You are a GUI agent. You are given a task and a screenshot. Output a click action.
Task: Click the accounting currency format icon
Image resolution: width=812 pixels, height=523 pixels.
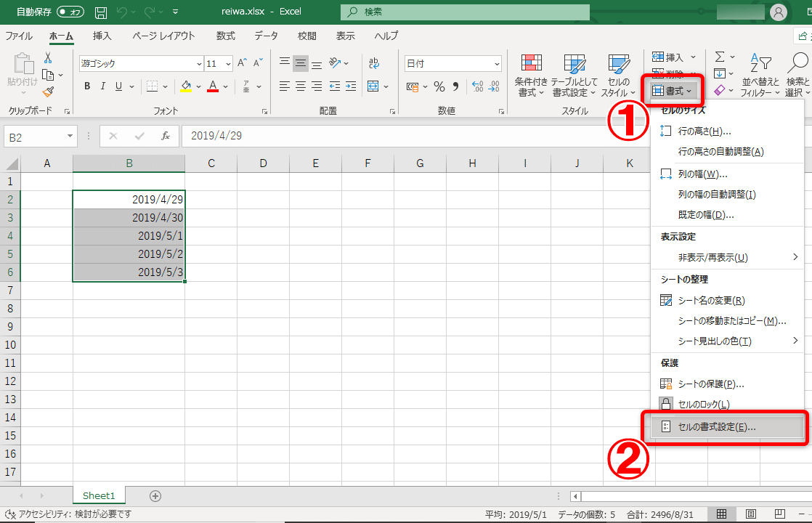pyautogui.click(x=413, y=87)
